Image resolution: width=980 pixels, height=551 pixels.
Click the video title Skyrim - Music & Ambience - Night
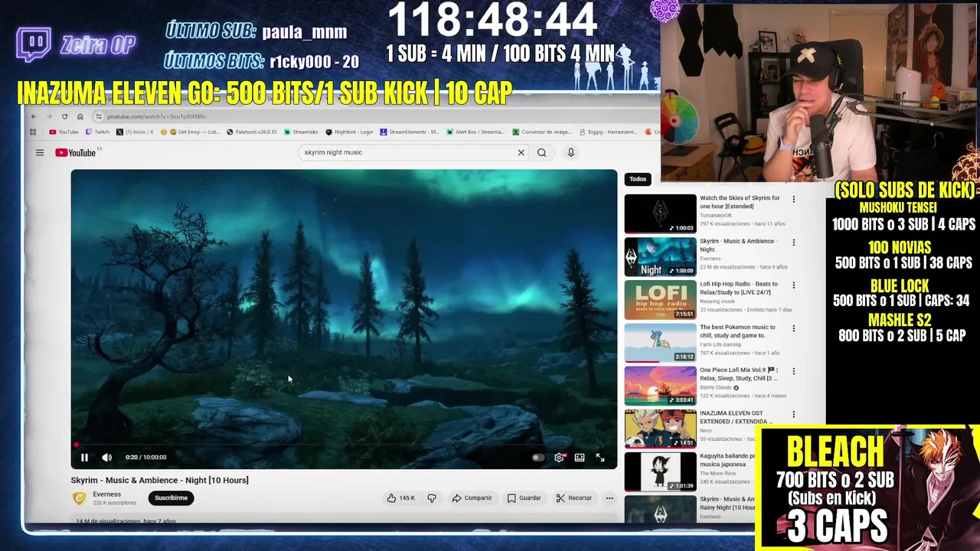point(159,481)
